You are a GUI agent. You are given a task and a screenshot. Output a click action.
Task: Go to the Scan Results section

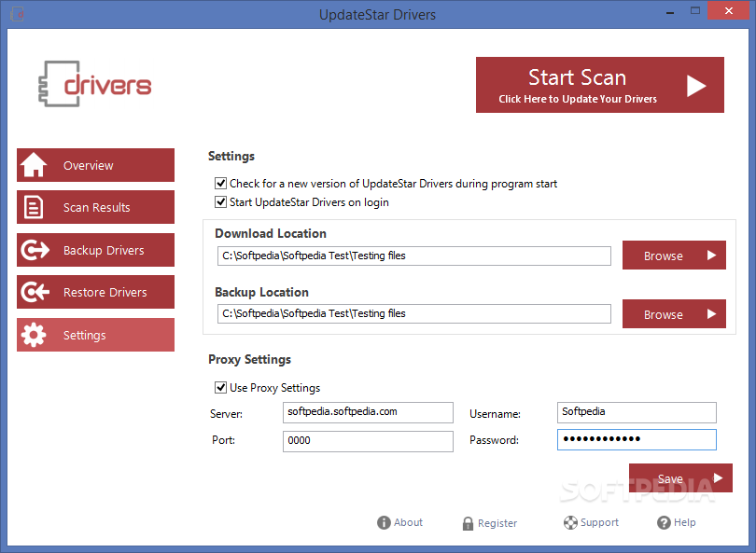click(95, 207)
